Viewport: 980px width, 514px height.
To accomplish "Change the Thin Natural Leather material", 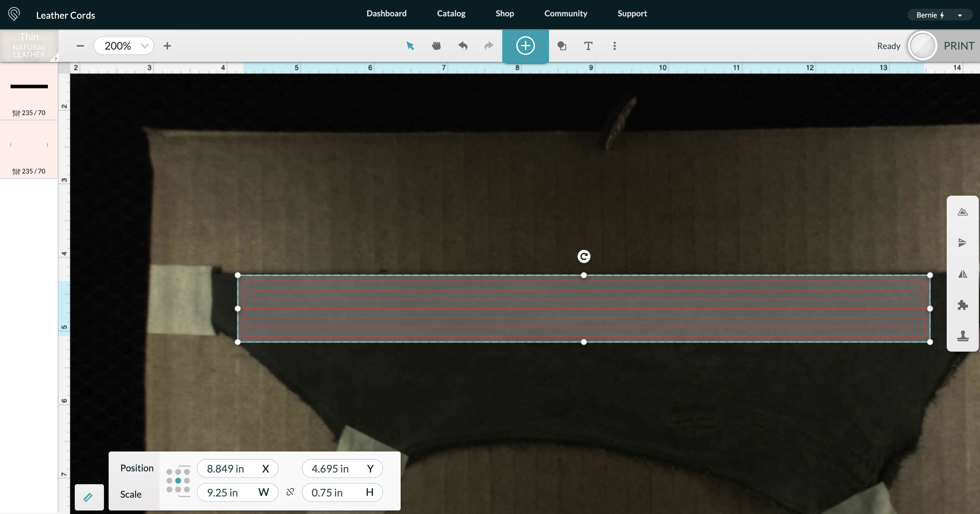I will pos(29,46).
